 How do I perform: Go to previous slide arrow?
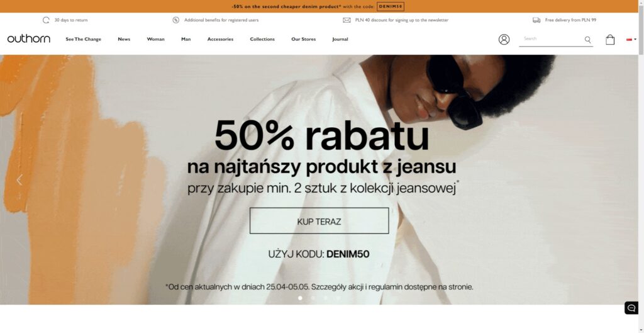pos(19,179)
